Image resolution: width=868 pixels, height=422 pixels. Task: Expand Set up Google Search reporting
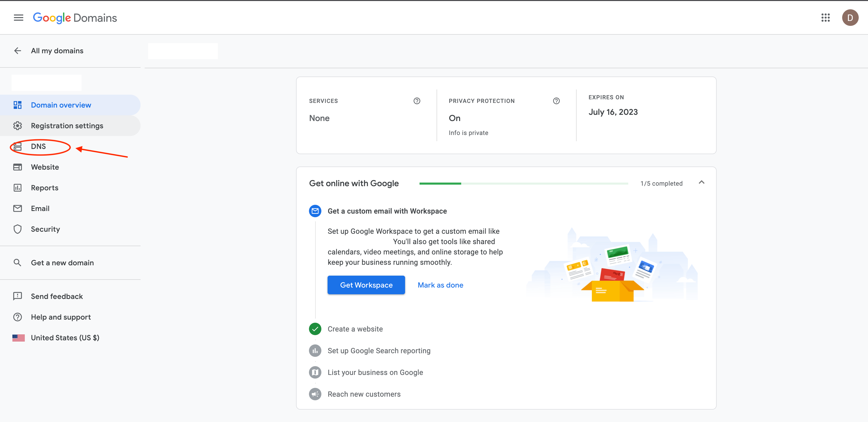click(x=379, y=351)
